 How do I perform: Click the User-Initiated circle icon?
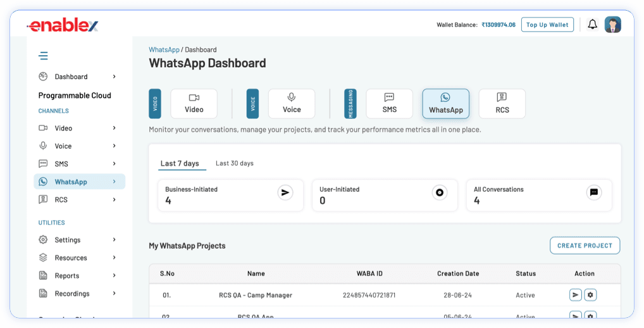click(440, 192)
